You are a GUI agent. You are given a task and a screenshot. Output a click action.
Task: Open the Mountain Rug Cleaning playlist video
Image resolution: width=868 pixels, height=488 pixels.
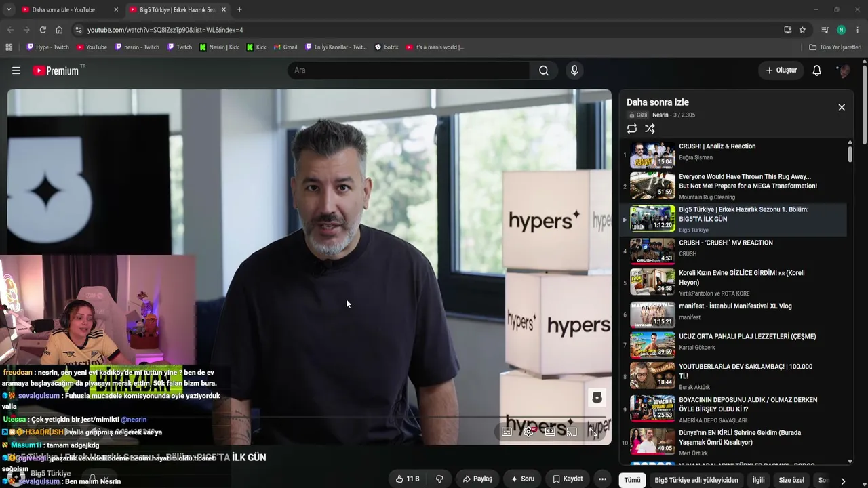click(x=733, y=186)
